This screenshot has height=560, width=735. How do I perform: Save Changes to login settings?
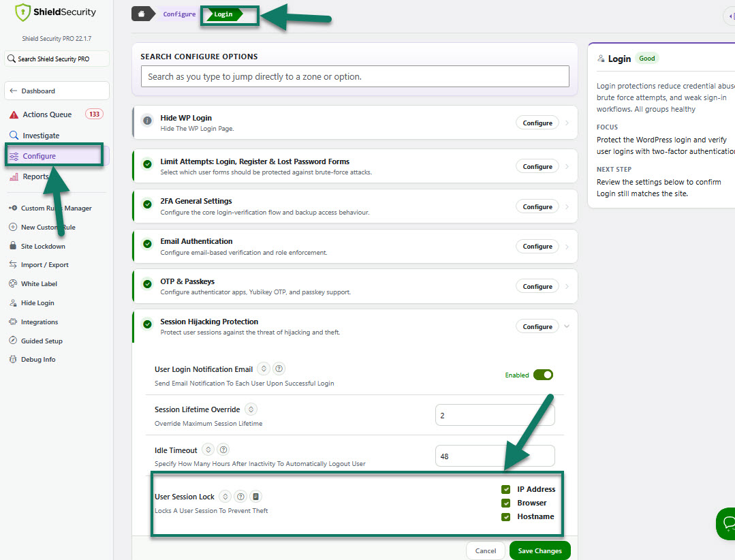coord(539,550)
